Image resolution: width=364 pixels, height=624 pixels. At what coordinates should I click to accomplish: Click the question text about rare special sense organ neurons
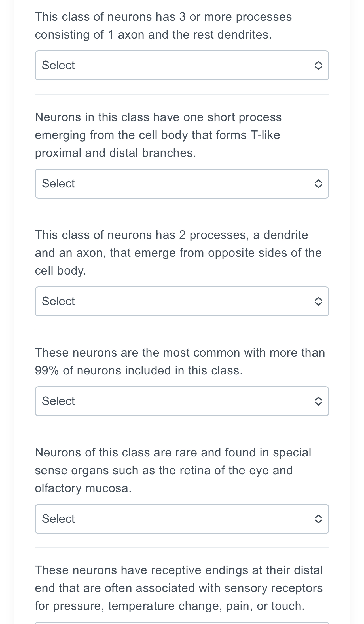coord(173,470)
